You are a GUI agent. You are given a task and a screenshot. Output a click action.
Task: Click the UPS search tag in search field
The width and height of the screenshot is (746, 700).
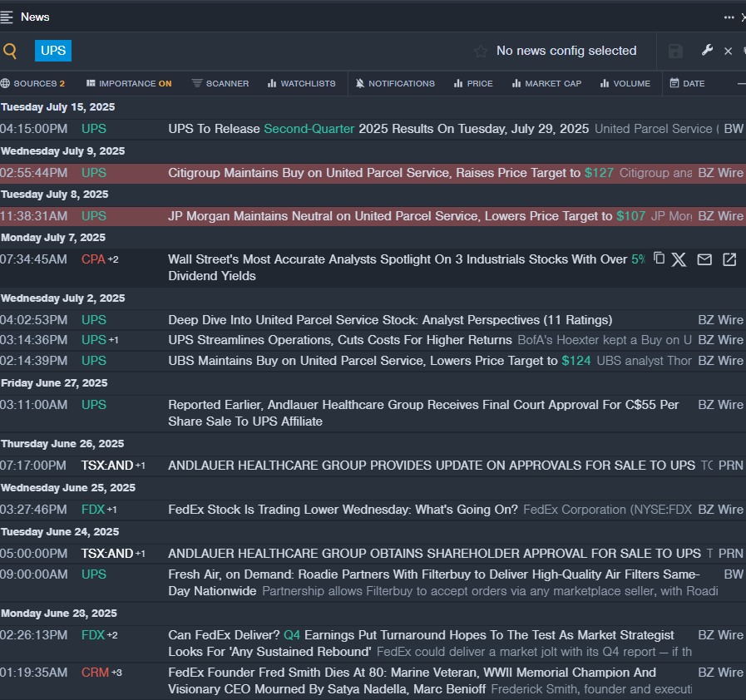(x=53, y=51)
